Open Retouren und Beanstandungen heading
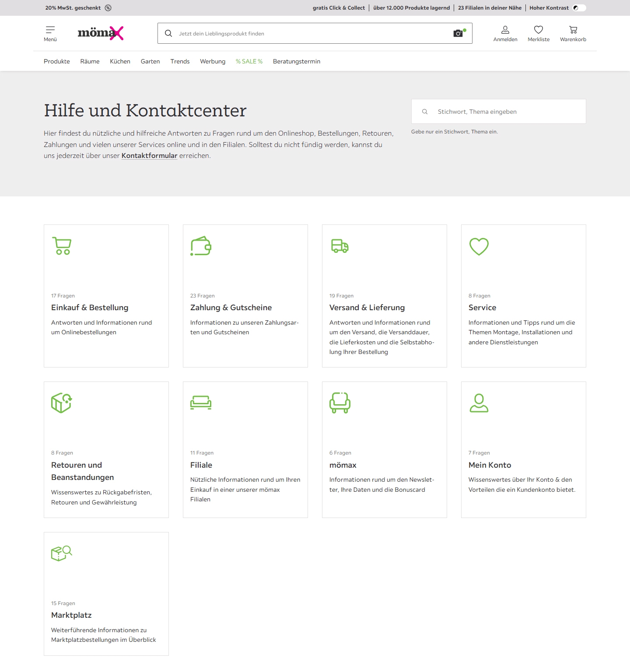 [x=83, y=471]
